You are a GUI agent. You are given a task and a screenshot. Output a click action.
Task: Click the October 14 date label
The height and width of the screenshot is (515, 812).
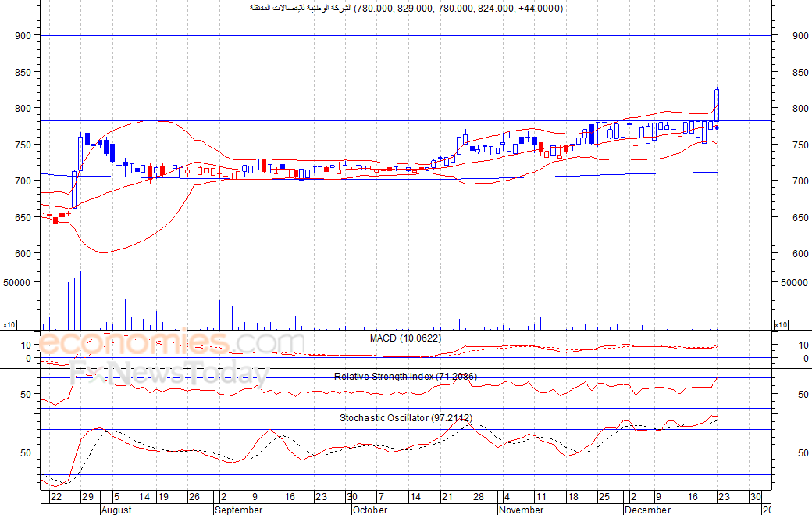[x=415, y=497]
